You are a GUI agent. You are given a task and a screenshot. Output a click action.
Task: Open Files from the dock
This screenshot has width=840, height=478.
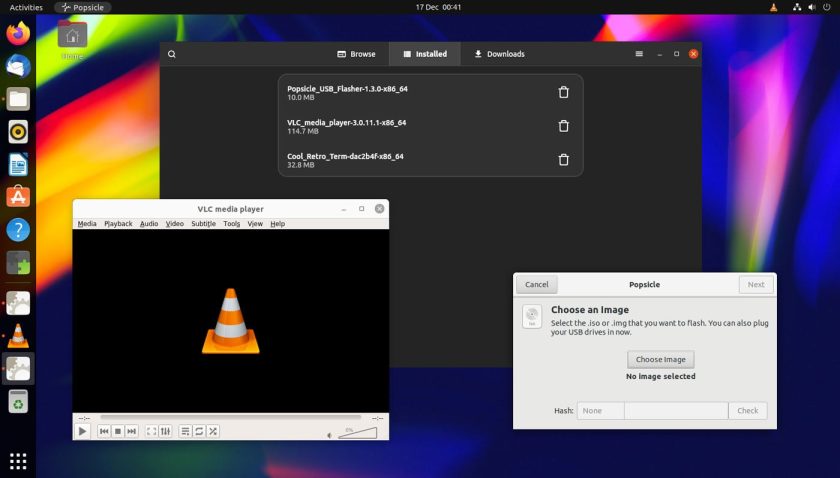coord(18,99)
